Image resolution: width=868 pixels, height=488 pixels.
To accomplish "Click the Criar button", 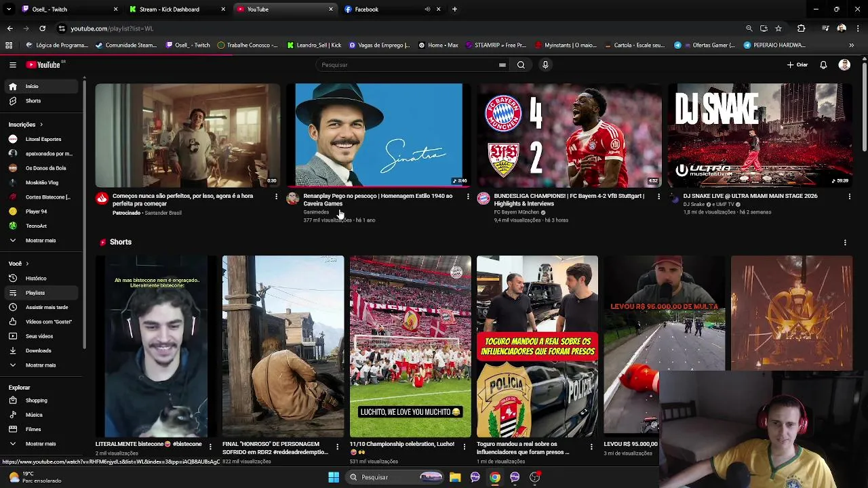I will (797, 65).
